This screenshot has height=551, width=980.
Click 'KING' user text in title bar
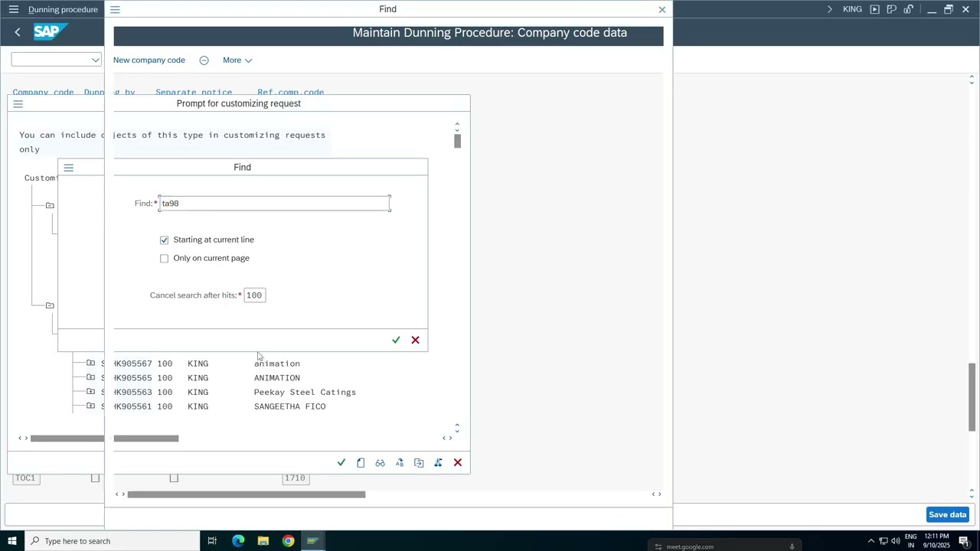pyautogui.click(x=852, y=9)
